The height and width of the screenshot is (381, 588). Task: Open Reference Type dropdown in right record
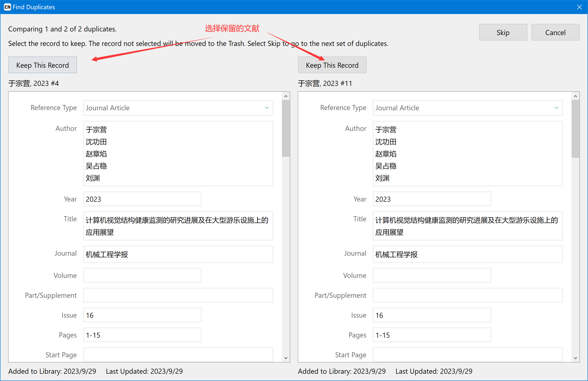click(468, 108)
